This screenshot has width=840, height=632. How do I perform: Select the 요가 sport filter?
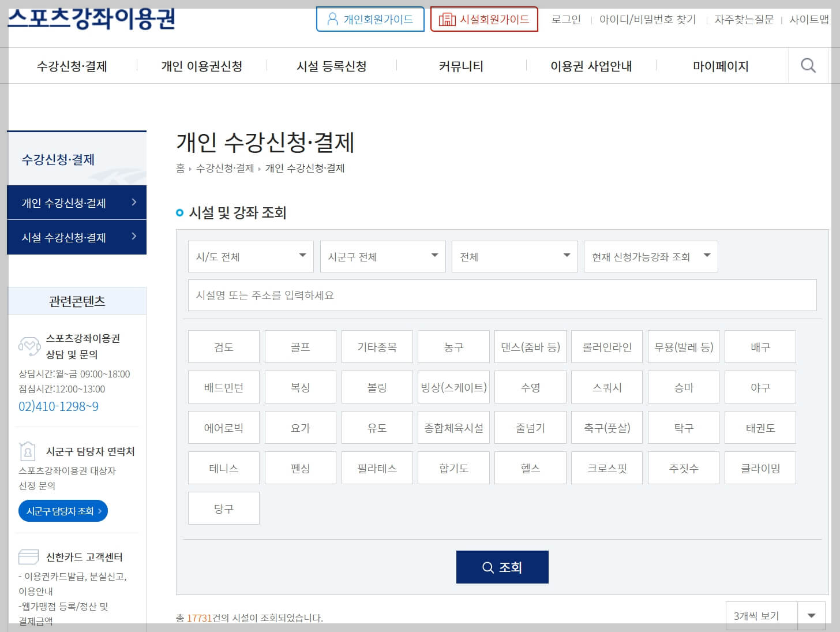pos(300,427)
